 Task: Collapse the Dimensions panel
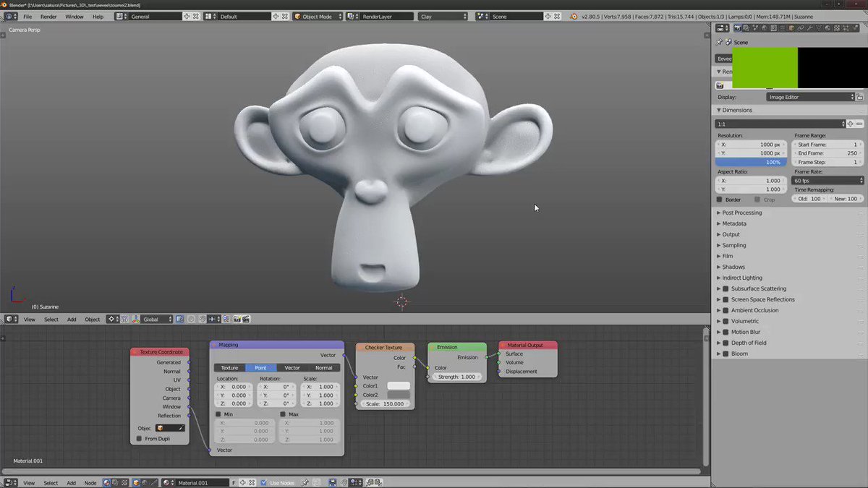[737, 110]
